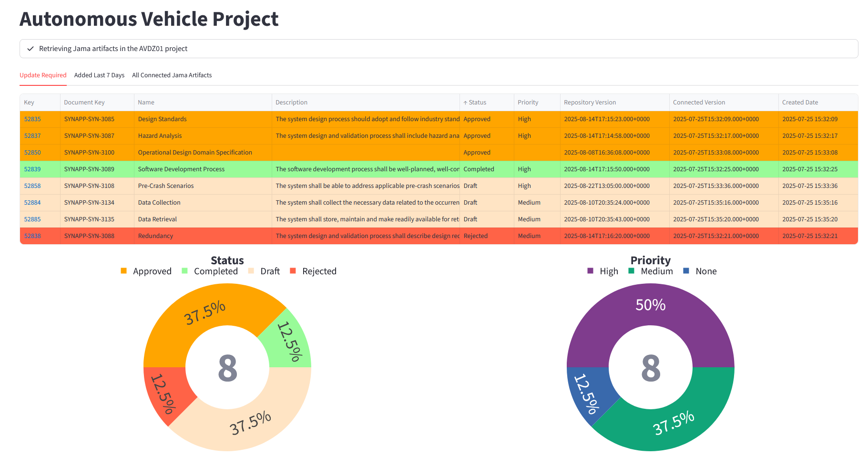This screenshot has width=868, height=456.
Task: Expand the Retrieving Jama artifacts status box
Action: point(439,49)
